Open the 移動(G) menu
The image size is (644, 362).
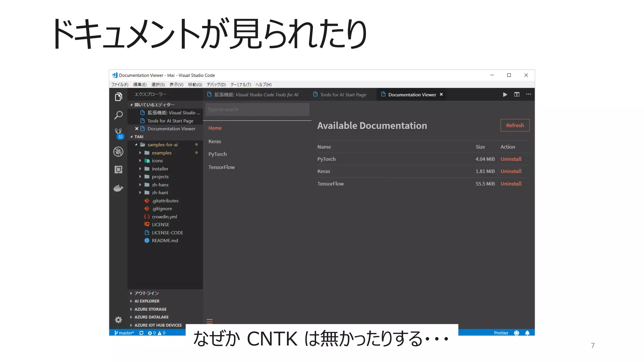point(195,85)
